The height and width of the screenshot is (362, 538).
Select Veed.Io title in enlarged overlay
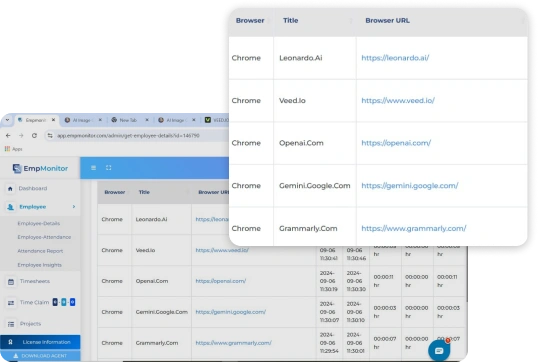292,101
